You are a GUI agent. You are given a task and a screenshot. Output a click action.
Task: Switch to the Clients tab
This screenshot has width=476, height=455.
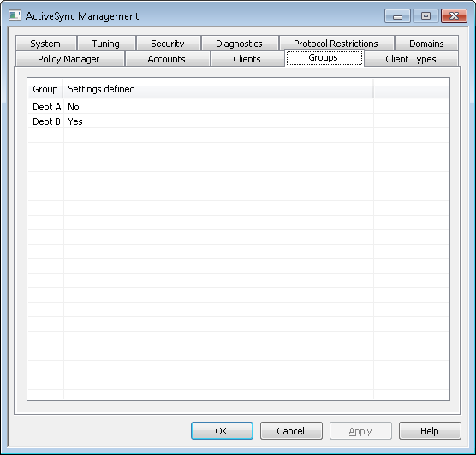point(247,59)
